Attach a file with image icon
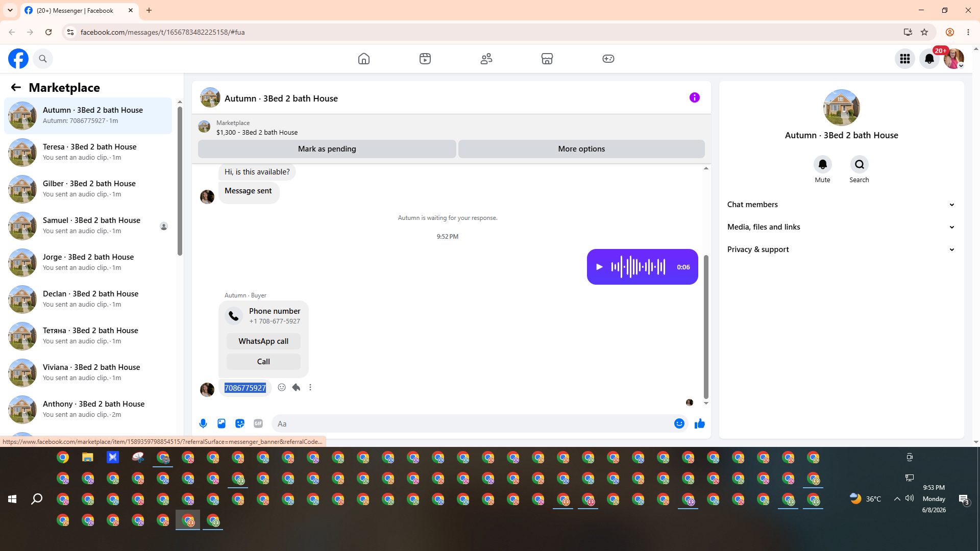 click(x=222, y=423)
